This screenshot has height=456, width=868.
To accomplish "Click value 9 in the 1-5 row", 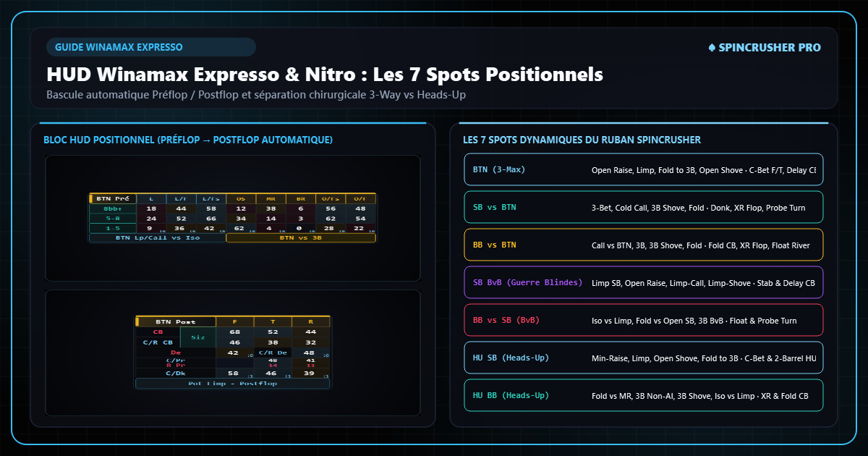I will 151,228.
